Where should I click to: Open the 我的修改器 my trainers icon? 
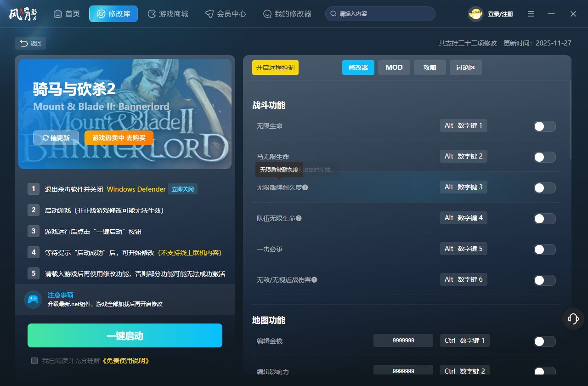click(267, 14)
